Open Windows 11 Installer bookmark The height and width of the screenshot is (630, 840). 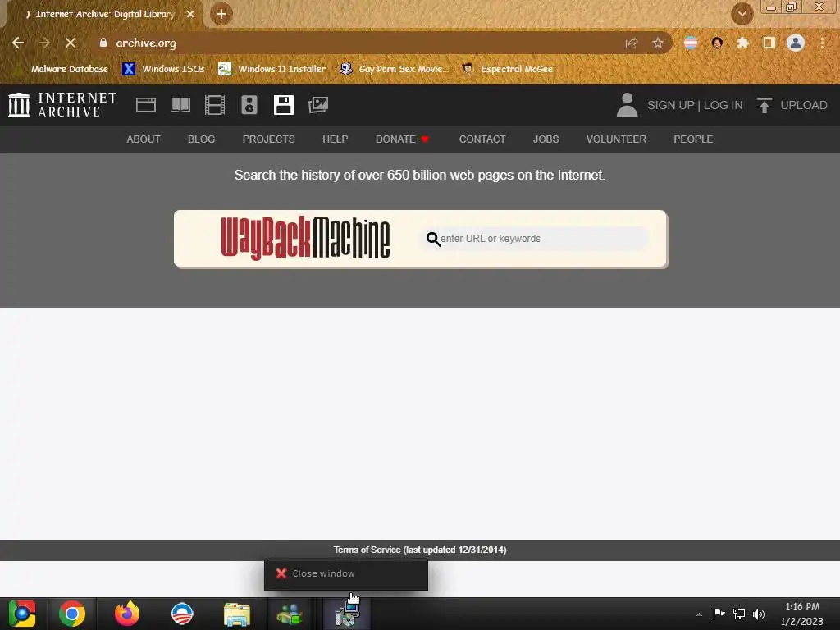[272, 69]
